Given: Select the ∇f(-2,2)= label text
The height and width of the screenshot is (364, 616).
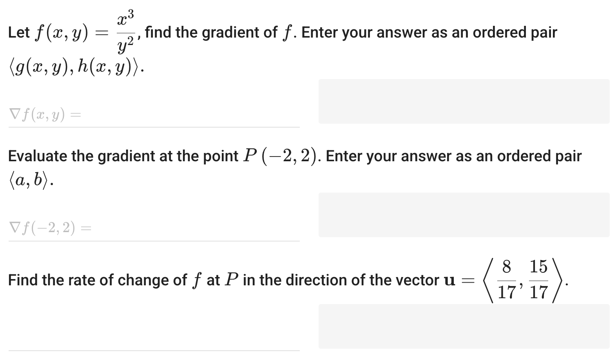Looking at the screenshot, I should [49, 228].
